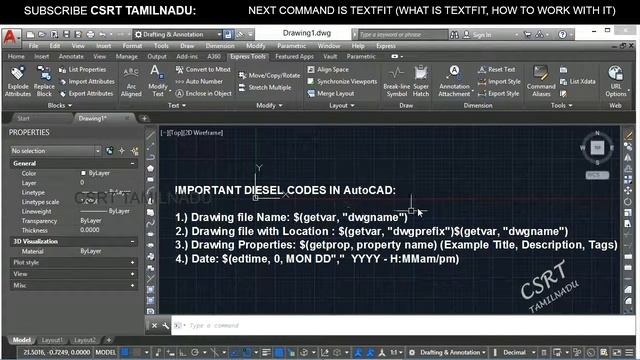Switch to the Layout1 tab
Image resolution: width=640 pixels, height=360 pixels.
click(52, 340)
